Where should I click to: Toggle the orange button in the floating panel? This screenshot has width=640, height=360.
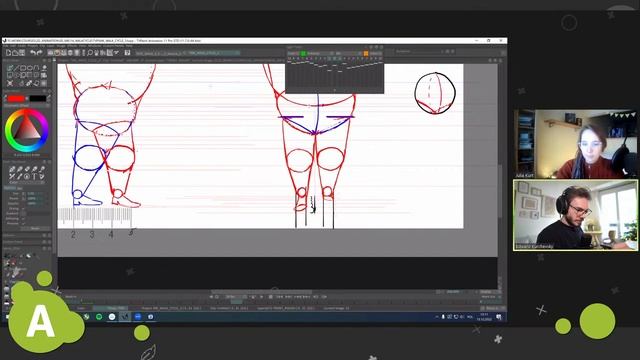coord(366,53)
